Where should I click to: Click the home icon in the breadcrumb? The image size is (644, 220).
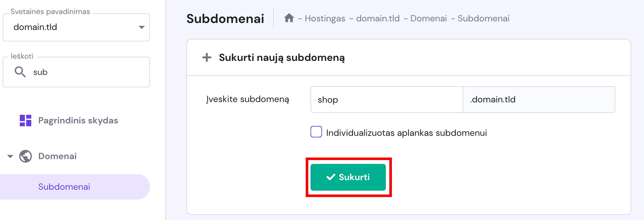click(289, 18)
